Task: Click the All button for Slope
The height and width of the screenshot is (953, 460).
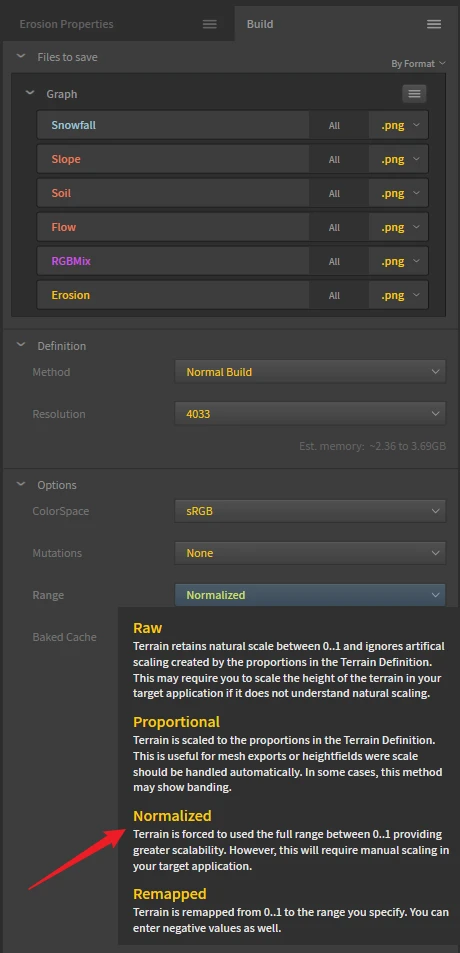Action: (x=334, y=160)
